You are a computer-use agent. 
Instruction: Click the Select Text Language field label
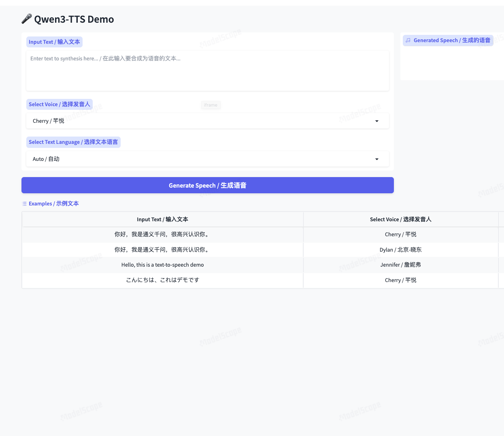[x=73, y=142]
